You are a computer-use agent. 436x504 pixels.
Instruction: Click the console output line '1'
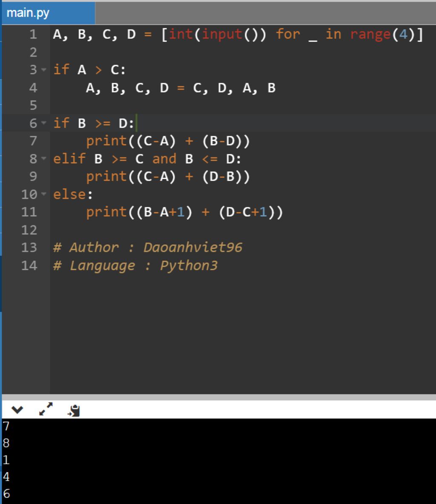(6, 460)
